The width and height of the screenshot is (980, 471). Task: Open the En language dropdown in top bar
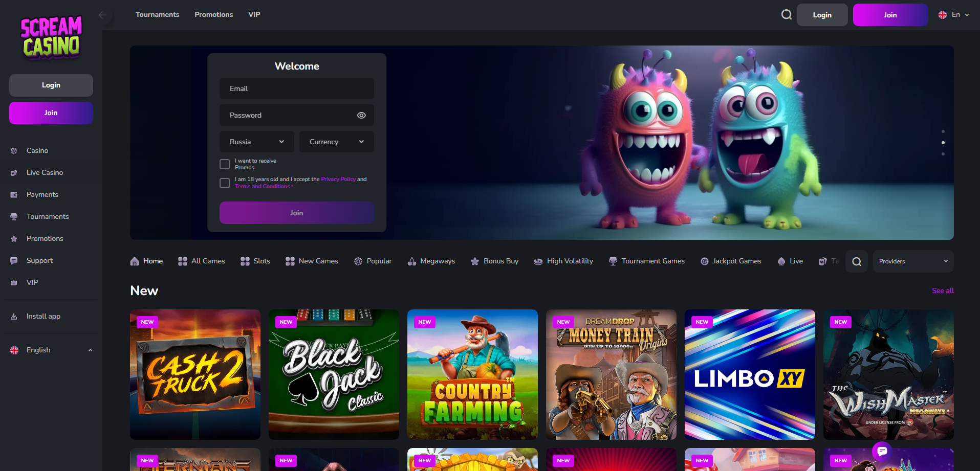954,15
